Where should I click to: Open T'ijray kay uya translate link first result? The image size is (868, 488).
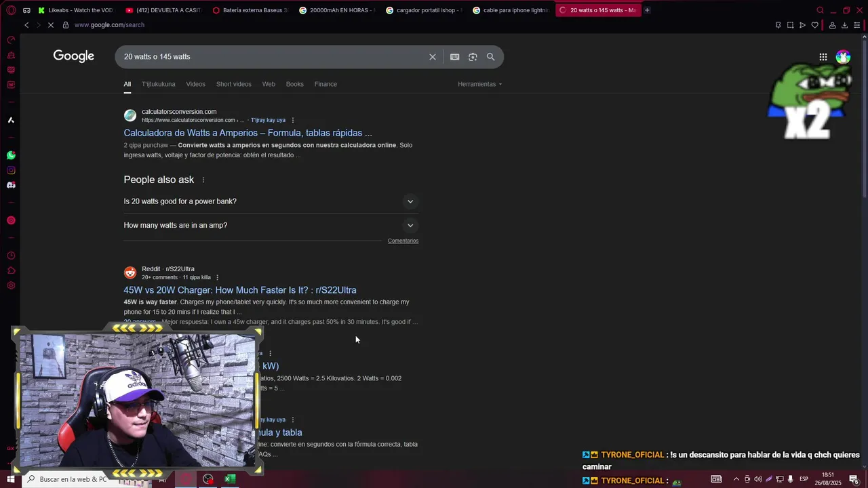click(268, 120)
